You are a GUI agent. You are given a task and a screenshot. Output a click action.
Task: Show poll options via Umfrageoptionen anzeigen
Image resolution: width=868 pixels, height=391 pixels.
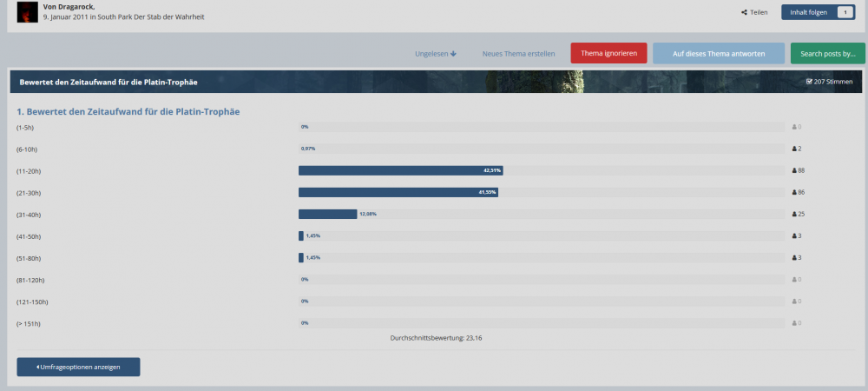coord(78,367)
